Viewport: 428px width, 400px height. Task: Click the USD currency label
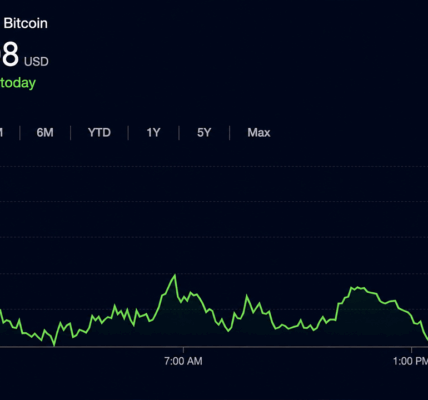(x=36, y=62)
